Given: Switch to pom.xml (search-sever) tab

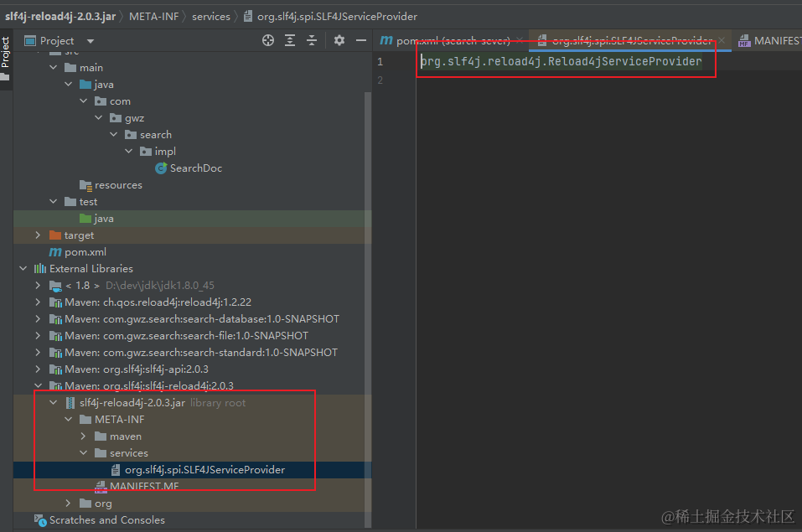Looking at the screenshot, I should pos(453,40).
